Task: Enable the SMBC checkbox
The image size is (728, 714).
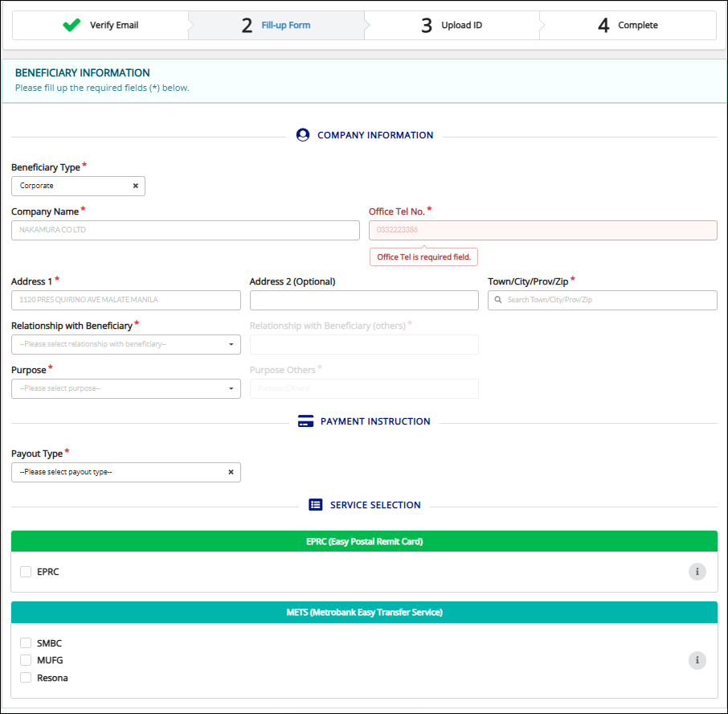Action: [x=26, y=643]
